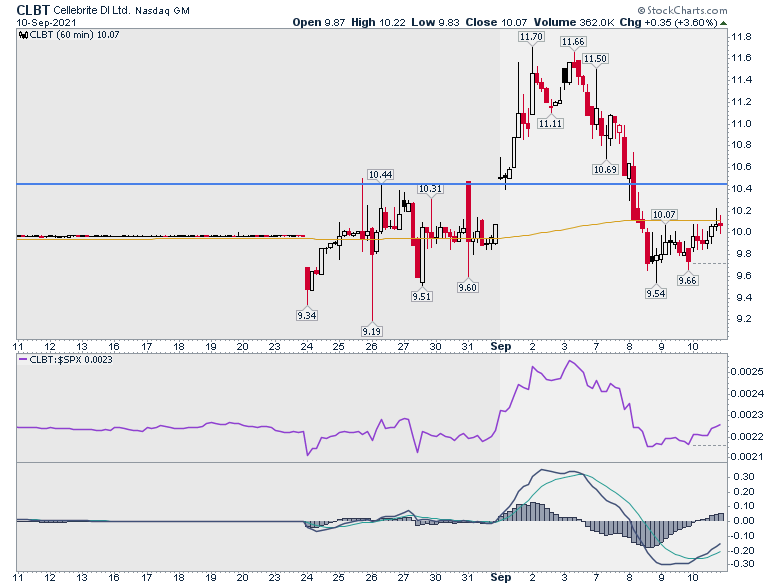The width and height of the screenshot is (780, 586).
Task: Click the Cellebrite DI Ltd. company name
Action: (92, 10)
